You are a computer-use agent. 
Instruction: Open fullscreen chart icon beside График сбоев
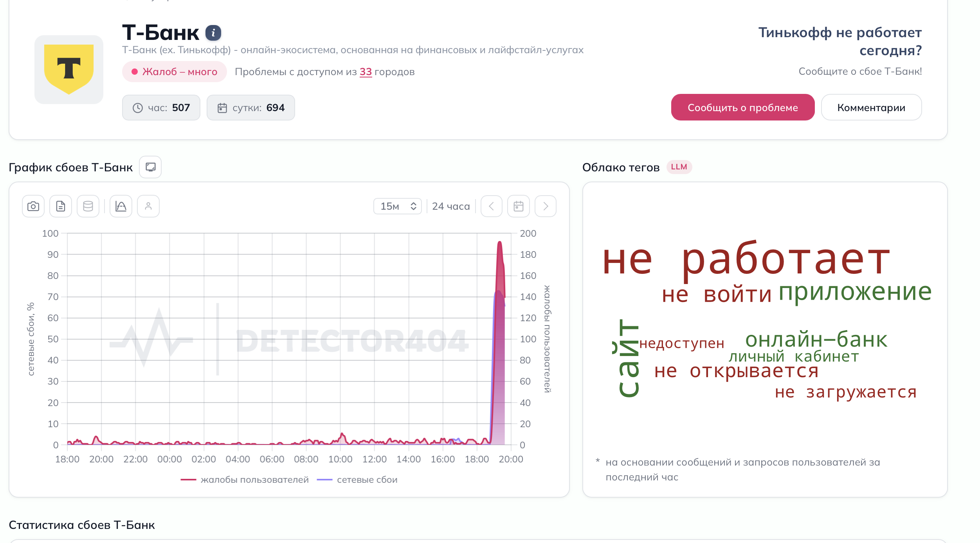(x=151, y=167)
